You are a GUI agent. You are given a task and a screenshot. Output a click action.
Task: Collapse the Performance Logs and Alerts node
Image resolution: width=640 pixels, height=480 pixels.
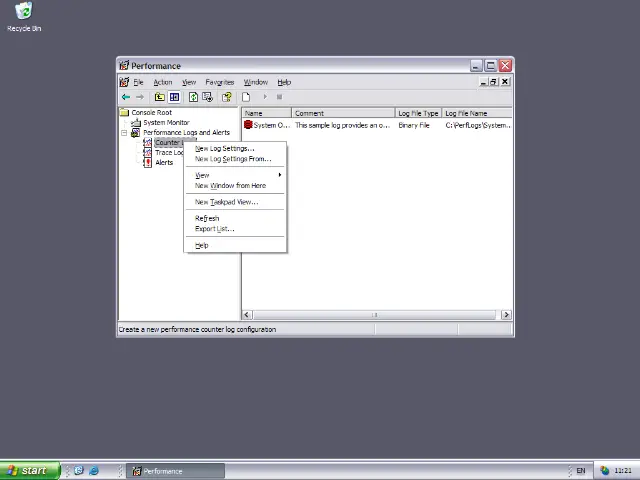124,132
